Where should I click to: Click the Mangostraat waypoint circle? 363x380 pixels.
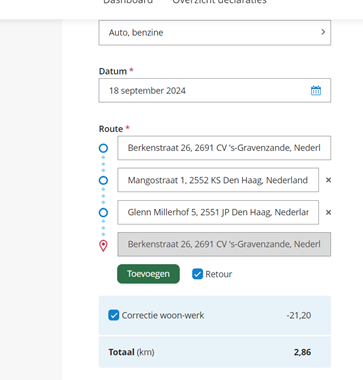tap(103, 180)
